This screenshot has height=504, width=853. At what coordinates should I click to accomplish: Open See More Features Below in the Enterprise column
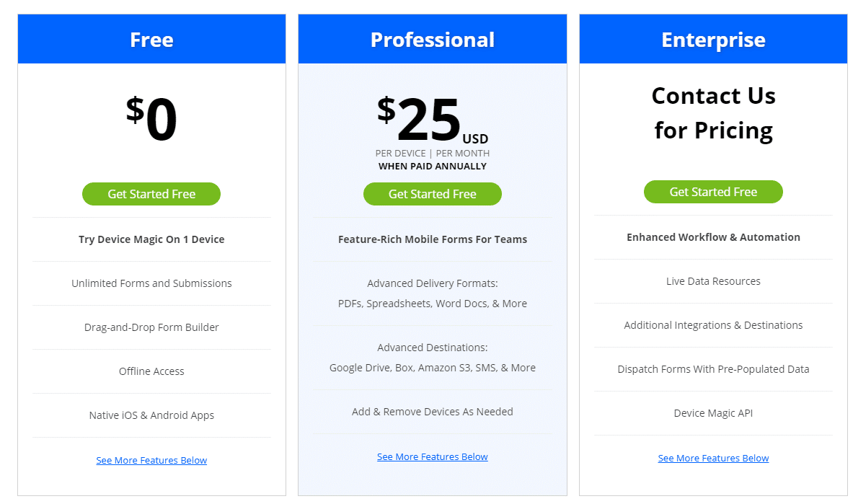click(713, 458)
